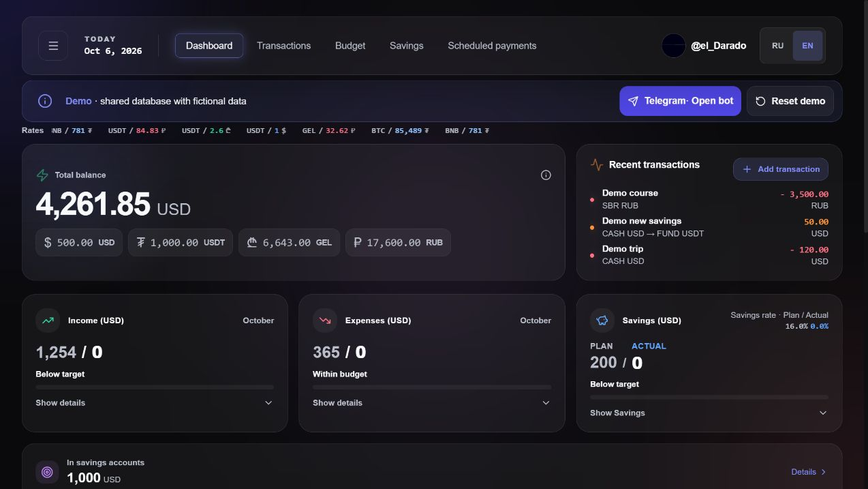Click the GEL / 32.62 rate
Viewport: 868px width, 489px height.
[328, 130]
